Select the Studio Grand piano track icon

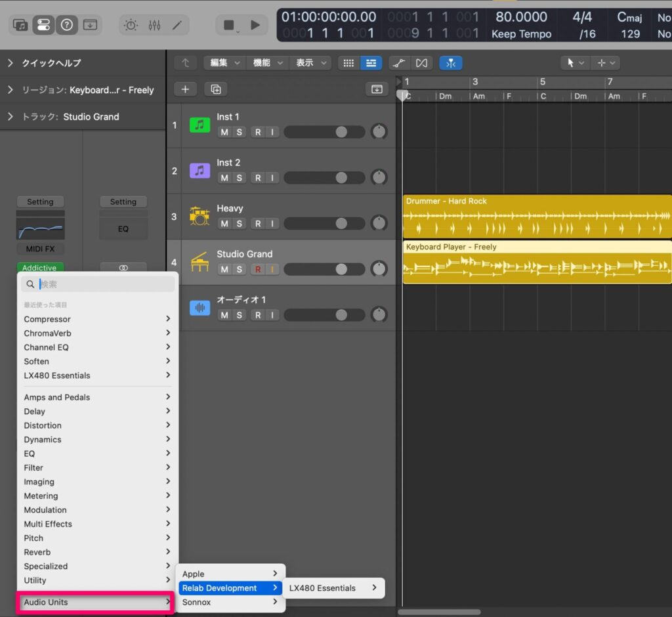pyautogui.click(x=199, y=261)
